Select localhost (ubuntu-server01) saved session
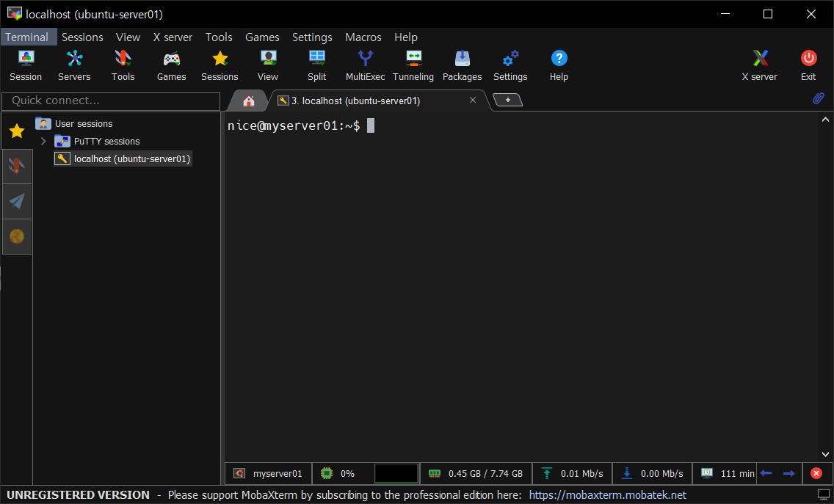The image size is (834, 504). click(x=123, y=159)
